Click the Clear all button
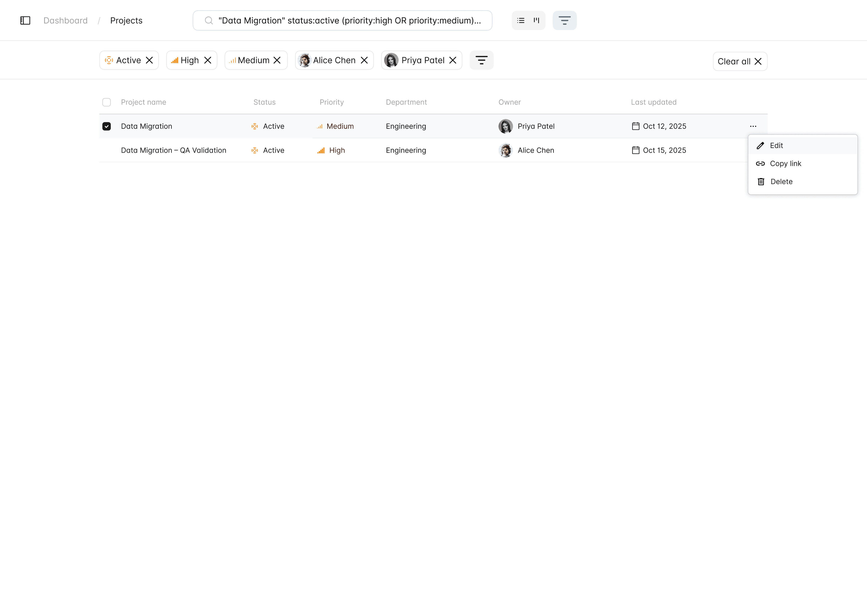The height and width of the screenshot is (616, 867). [740, 62]
